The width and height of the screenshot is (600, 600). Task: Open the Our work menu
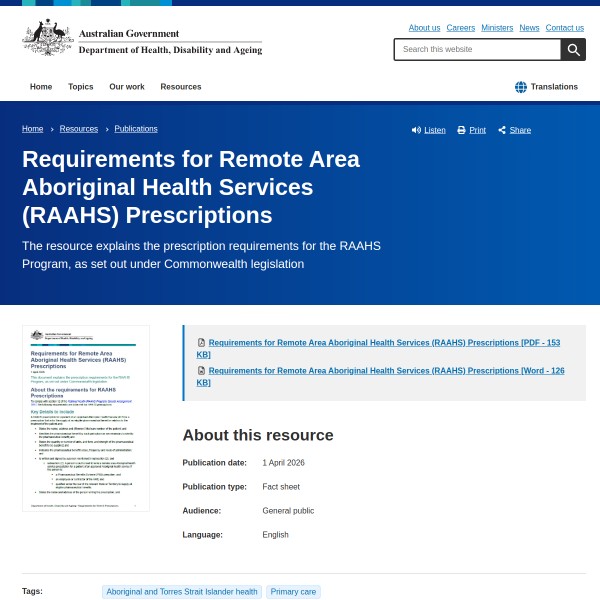(x=127, y=87)
